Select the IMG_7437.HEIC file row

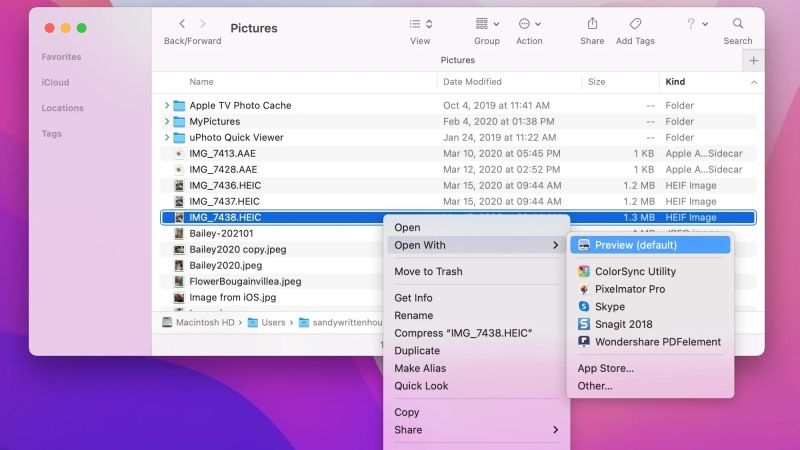[x=458, y=202]
